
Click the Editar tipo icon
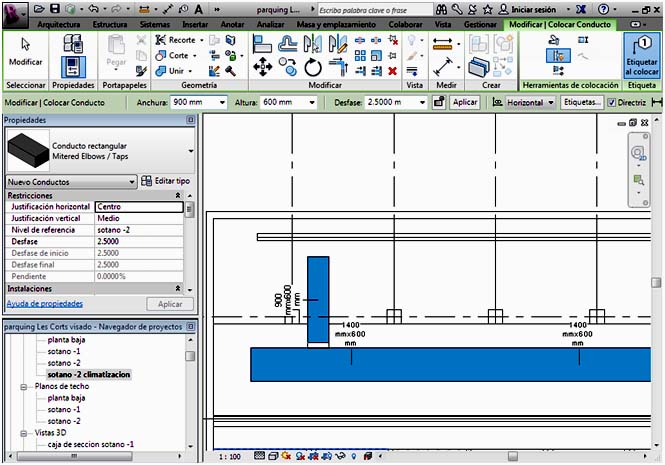click(147, 181)
